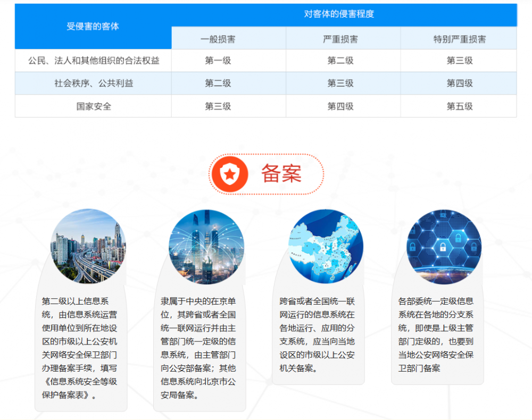Click the paragraph starting 跨省或者全国统一联网
The image size is (532, 420).
pos(317,334)
